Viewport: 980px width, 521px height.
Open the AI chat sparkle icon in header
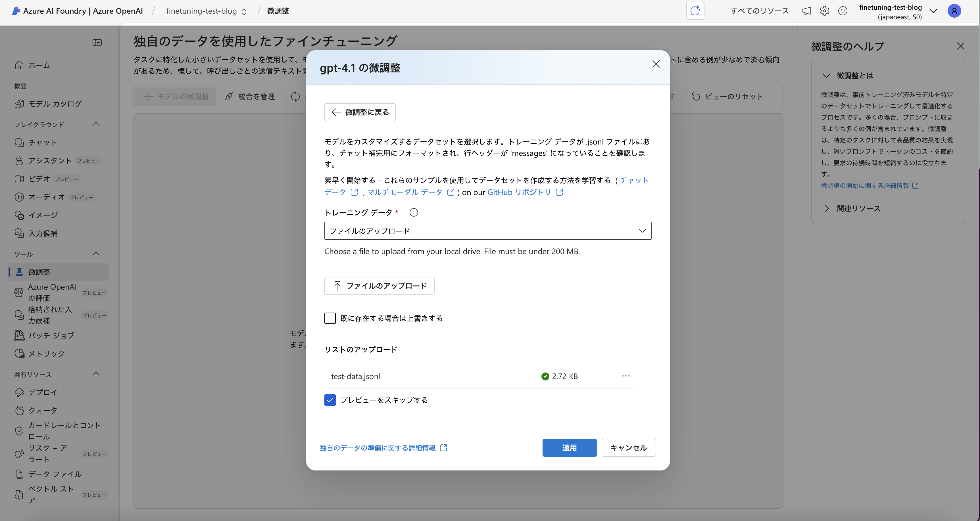click(695, 11)
